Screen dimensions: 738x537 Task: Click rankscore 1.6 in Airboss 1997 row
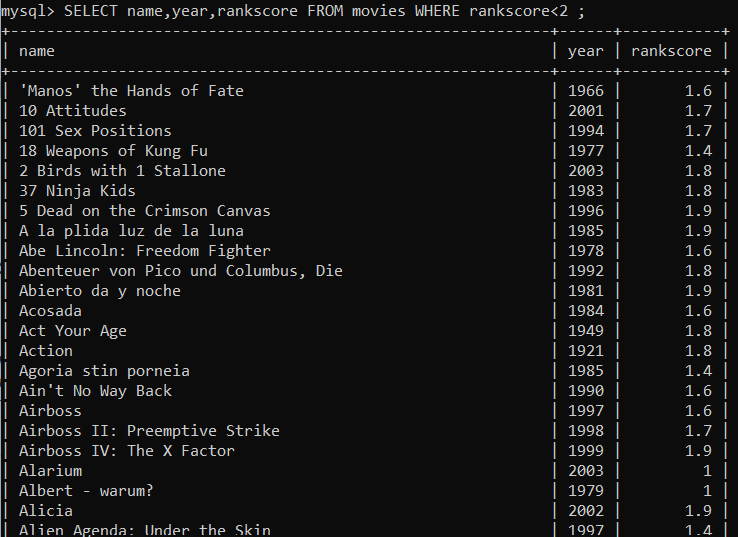coord(698,410)
